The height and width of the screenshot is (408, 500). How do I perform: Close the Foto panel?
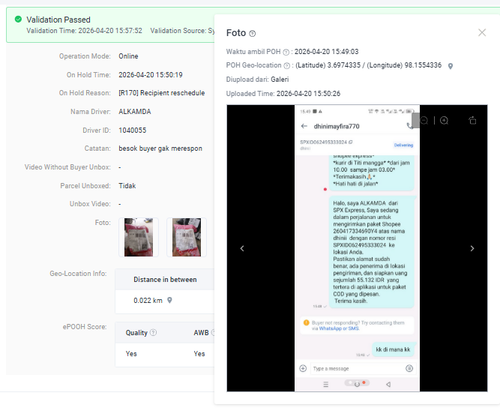482,33
